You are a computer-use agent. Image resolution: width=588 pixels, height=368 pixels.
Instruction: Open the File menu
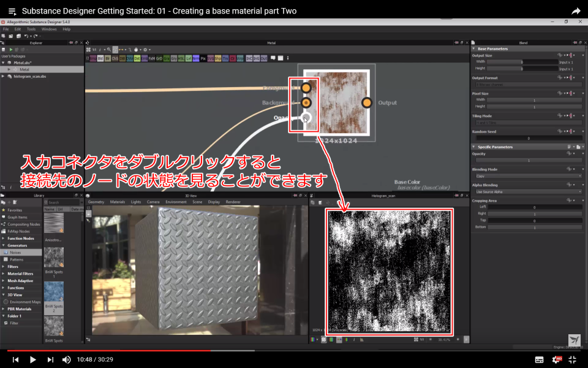(6, 29)
